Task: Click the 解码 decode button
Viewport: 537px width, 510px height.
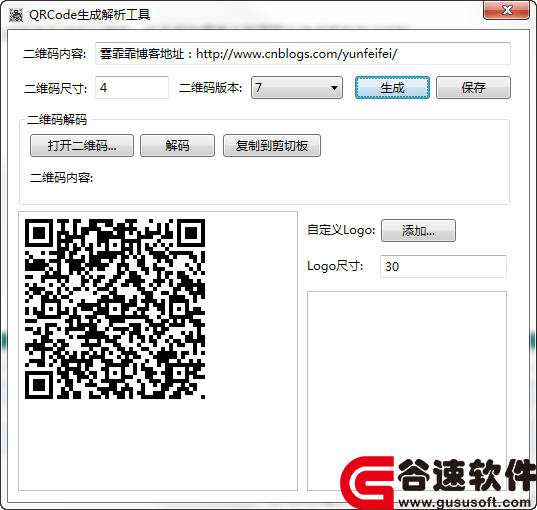Action: 177,146
